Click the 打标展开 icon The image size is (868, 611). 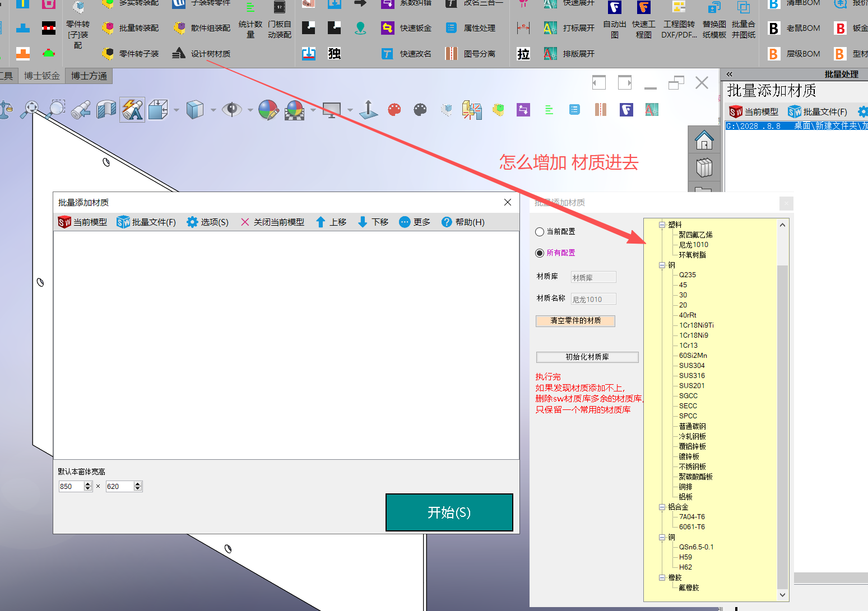(550, 27)
